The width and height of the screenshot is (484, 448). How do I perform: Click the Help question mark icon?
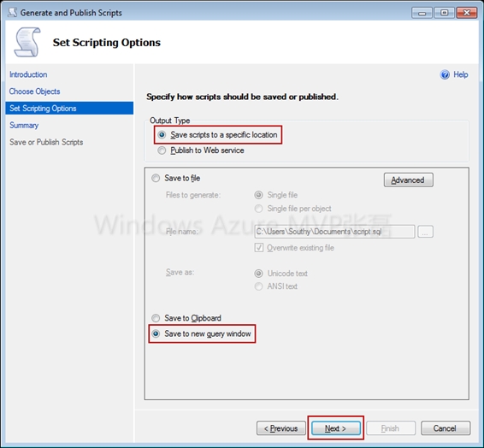click(445, 74)
